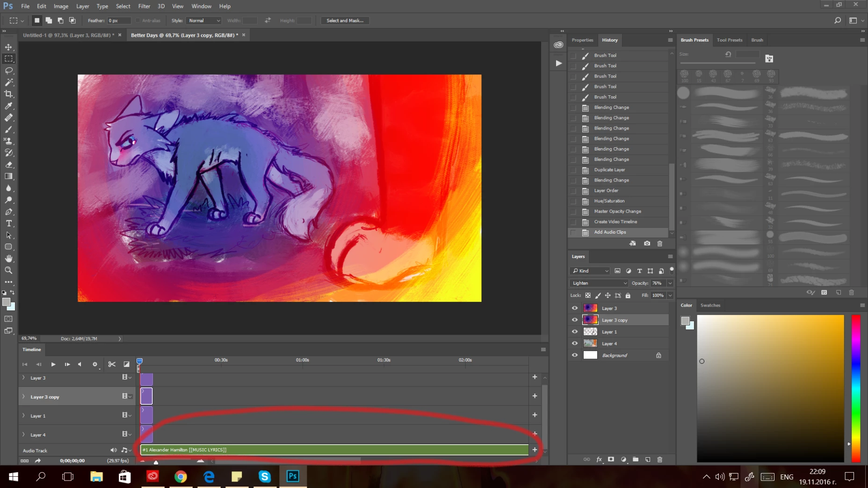Open the Image menu
868x488 pixels.
click(61, 6)
